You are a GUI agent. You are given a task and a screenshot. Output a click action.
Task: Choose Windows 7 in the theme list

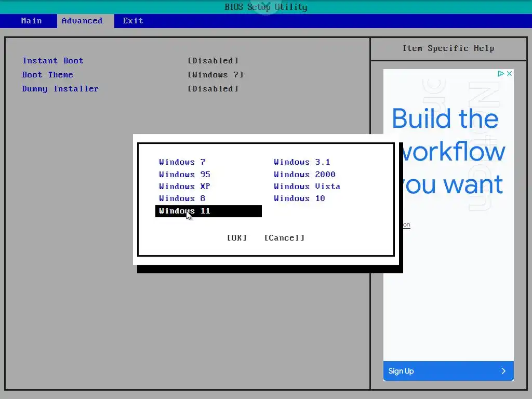pyautogui.click(x=182, y=162)
